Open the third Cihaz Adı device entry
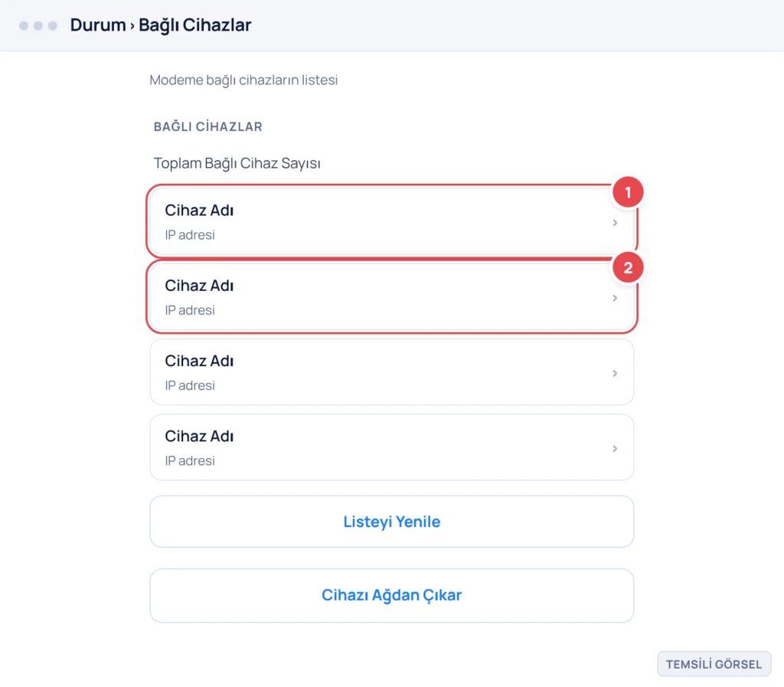The image size is (784, 687). coord(392,372)
